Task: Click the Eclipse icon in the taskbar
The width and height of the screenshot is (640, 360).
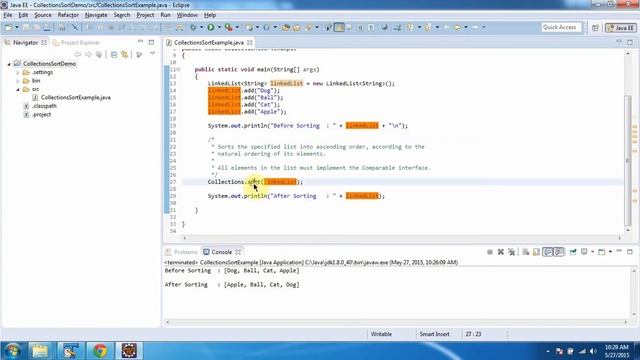Action: point(129,351)
